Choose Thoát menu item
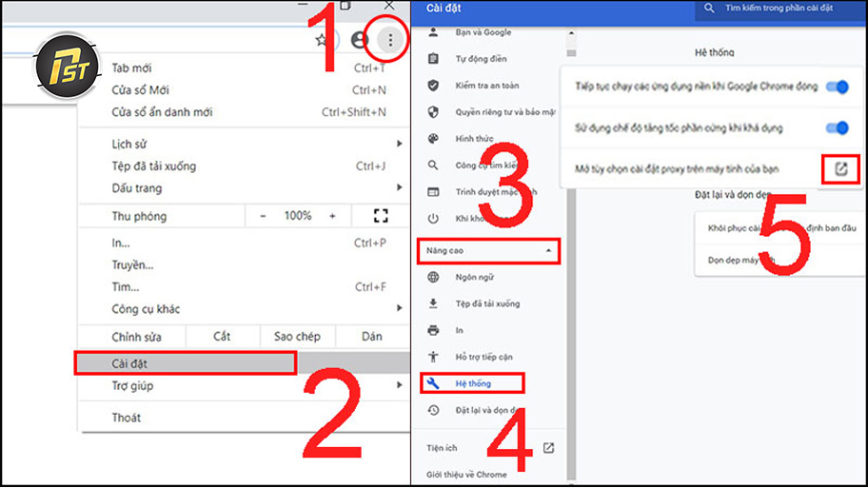 point(244,418)
